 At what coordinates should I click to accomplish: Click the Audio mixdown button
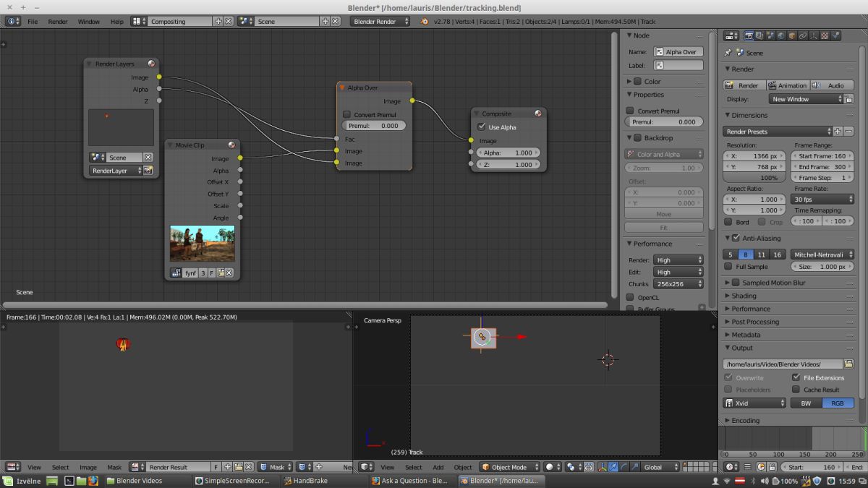pyautogui.click(x=832, y=85)
